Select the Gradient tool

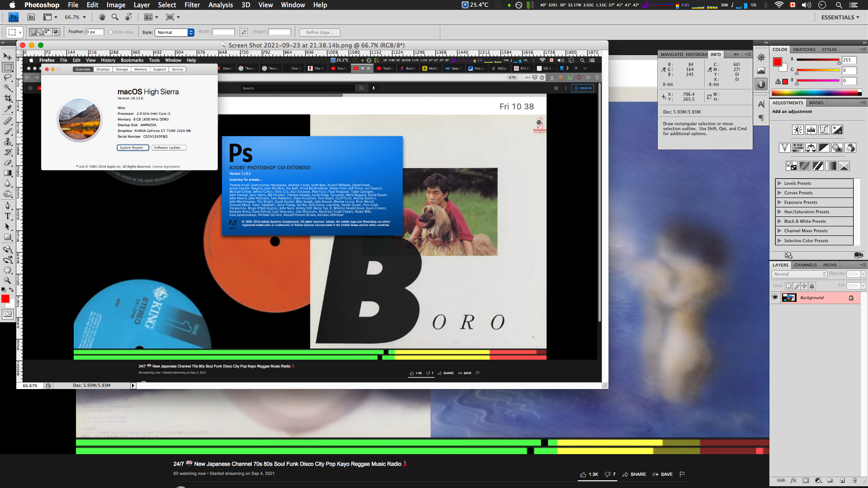click(8, 173)
